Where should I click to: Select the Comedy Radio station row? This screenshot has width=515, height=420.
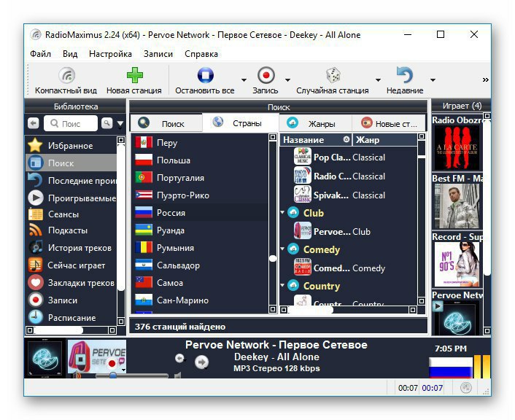pos(349,268)
